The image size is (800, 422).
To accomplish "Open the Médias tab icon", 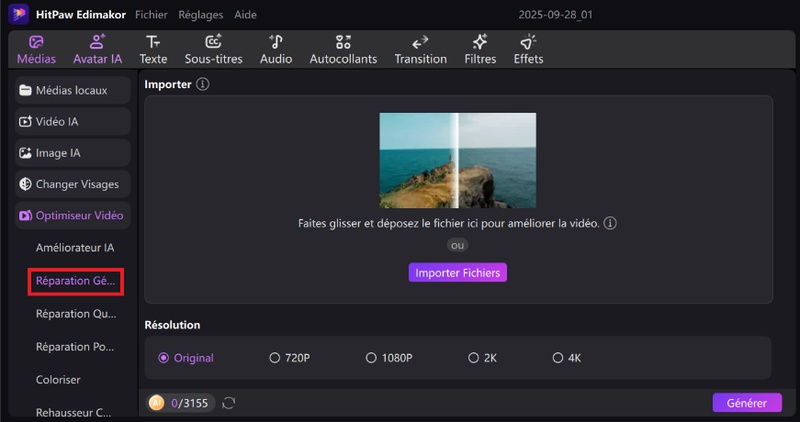I will (36, 43).
